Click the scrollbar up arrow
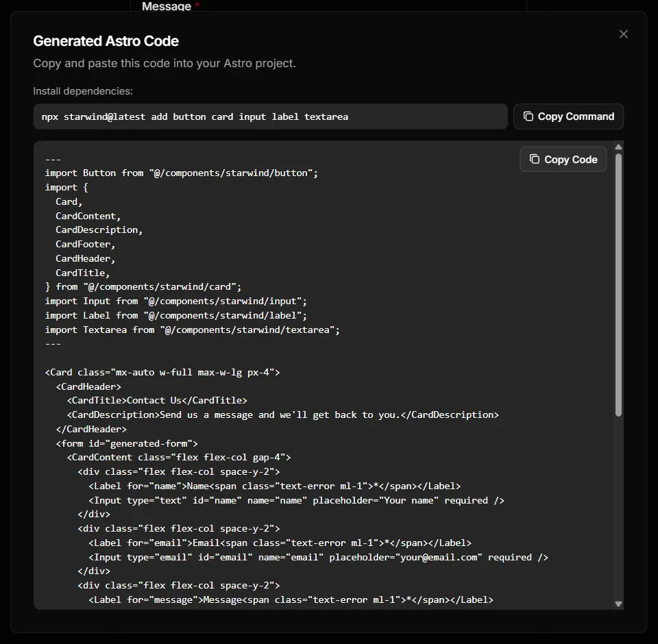658x644 pixels. (x=618, y=145)
